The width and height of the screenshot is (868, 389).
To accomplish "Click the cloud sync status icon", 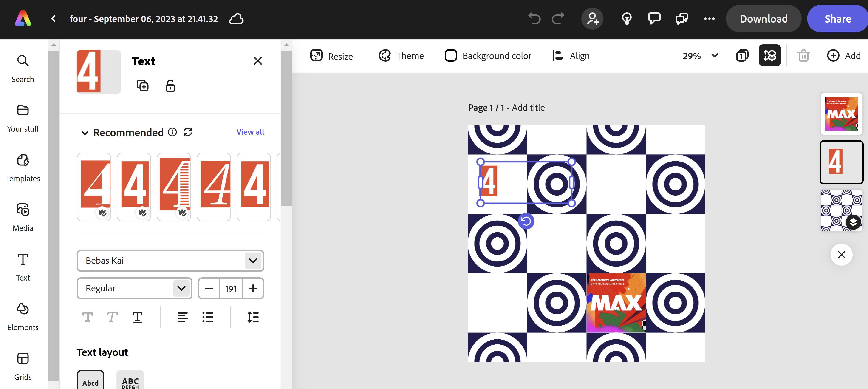I will 236,19.
